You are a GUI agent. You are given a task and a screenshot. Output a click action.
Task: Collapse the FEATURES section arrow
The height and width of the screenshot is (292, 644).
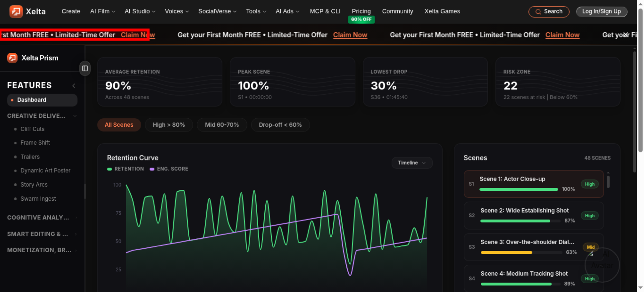(x=74, y=86)
